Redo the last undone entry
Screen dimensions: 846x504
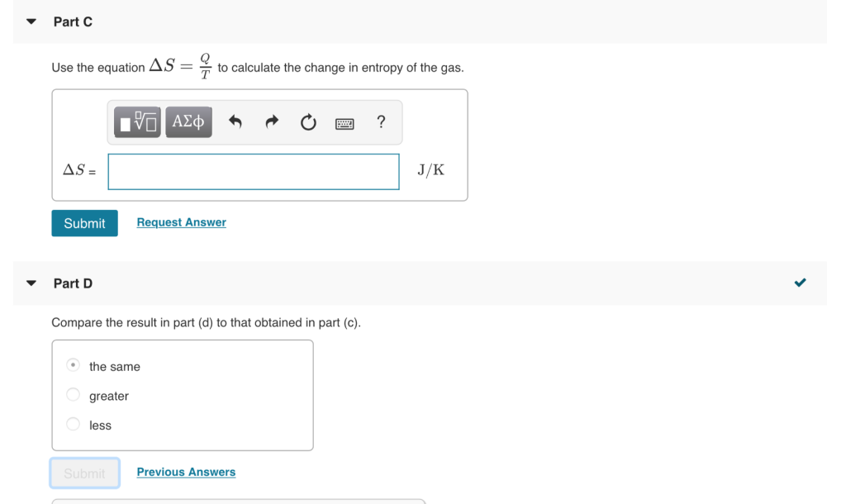point(272,122)
